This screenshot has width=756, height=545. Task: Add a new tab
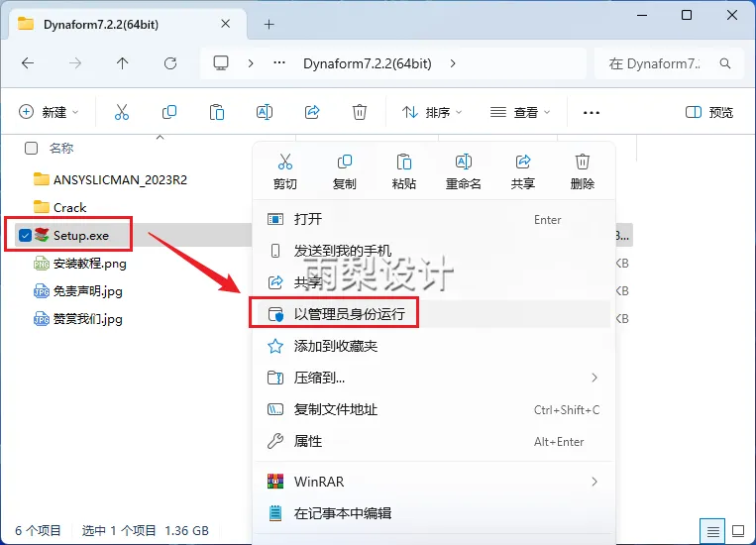270,24
